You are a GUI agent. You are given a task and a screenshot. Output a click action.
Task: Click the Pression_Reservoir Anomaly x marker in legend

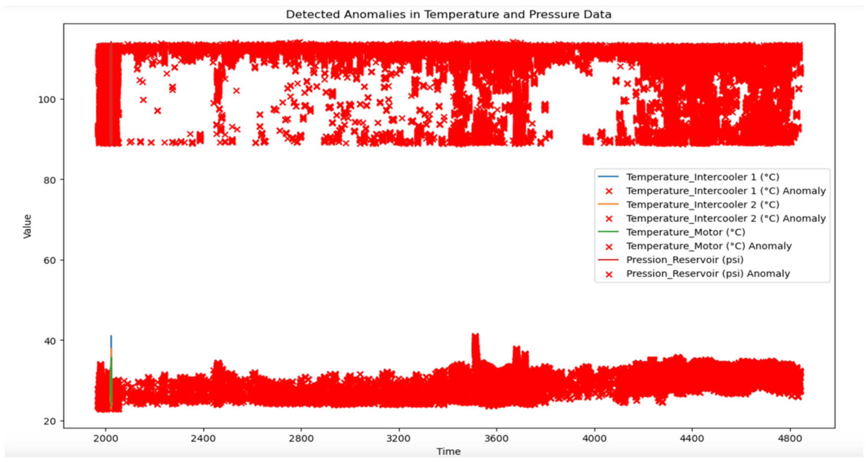point(609,274)
